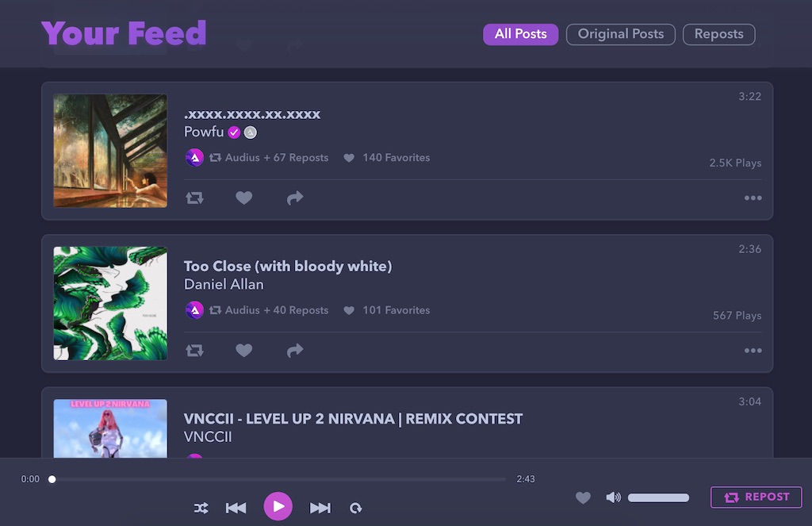Mute audio with the speaker icon
The image size is (812, 526).
613,497
